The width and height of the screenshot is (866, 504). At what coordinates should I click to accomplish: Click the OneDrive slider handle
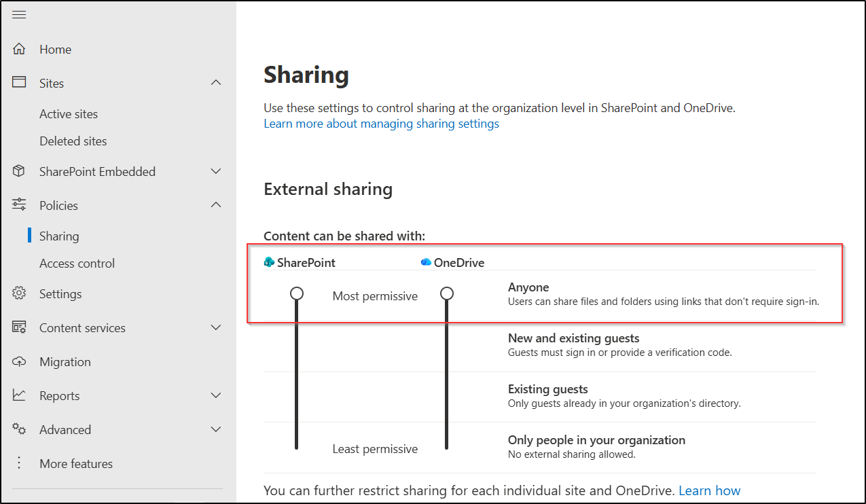pyautogui.click(x=446, y=293)
